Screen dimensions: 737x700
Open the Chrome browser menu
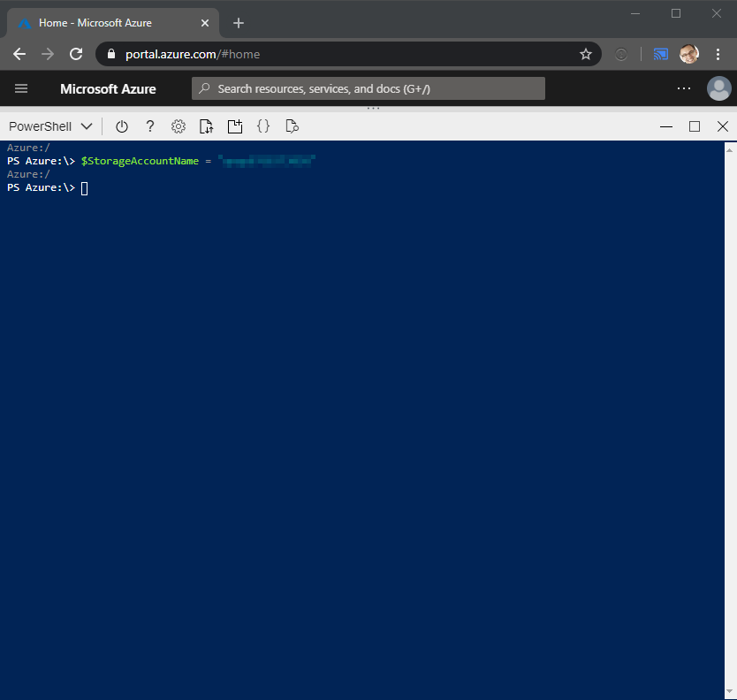[x=718, y=53]
